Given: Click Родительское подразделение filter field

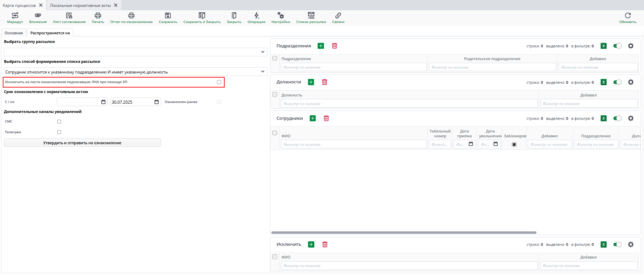Looking at the screenshot, I should point(492,67).
